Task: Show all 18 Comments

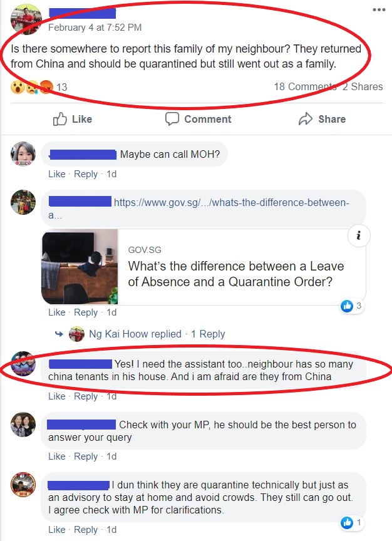Action: tap(305, 86)
